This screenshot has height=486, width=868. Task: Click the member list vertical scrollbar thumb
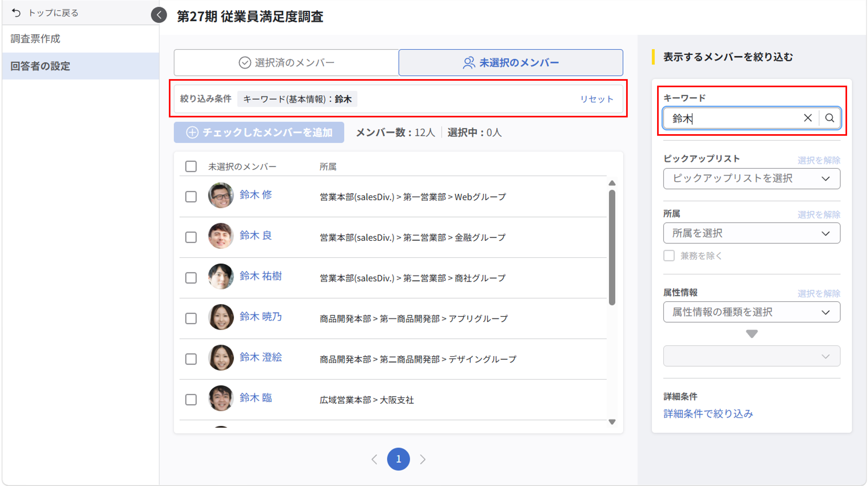point(612,248)
